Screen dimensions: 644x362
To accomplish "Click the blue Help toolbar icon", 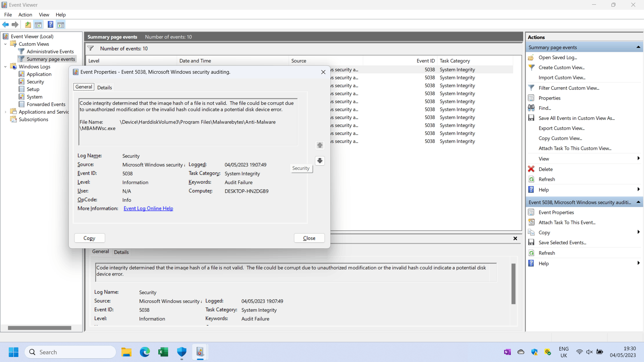I will (x=50, y=25).
